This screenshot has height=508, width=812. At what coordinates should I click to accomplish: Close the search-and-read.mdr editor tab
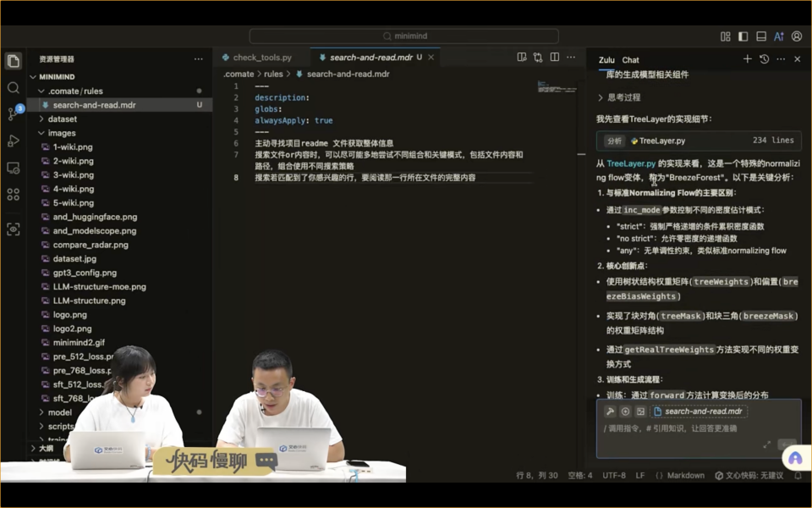click(431, 57)
